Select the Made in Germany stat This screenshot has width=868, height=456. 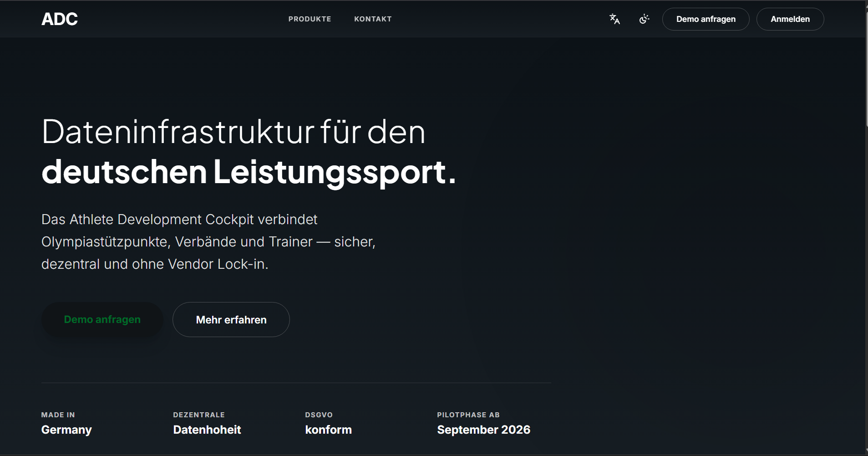(x=66, y=423)
